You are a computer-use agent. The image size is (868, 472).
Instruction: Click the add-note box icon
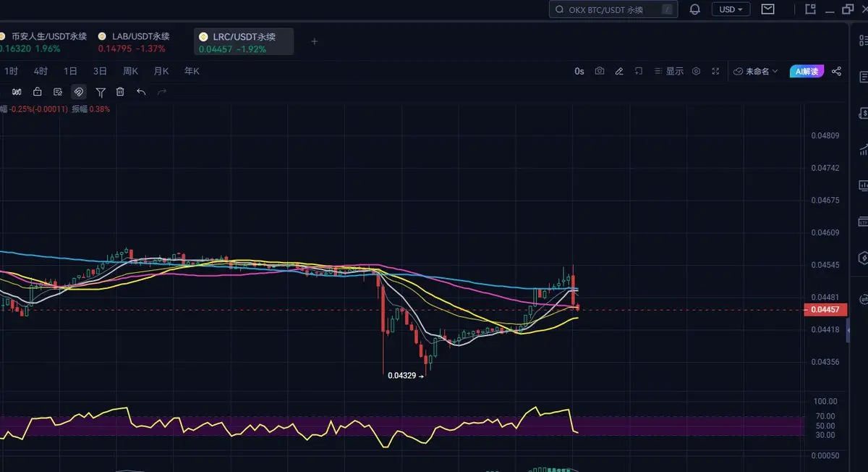[x=639, y=71]
